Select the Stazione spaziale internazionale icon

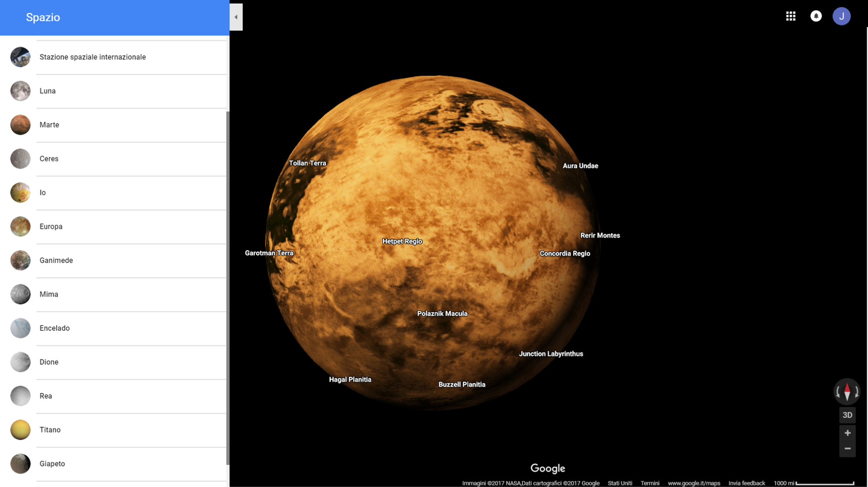[20, 57]
